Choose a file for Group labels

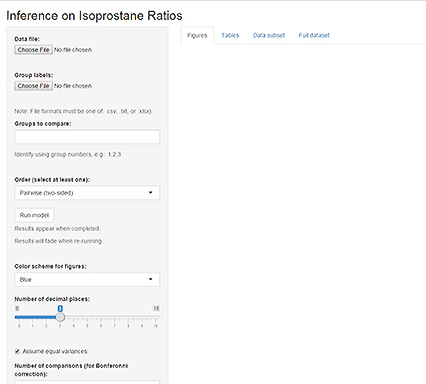[33, 86]
